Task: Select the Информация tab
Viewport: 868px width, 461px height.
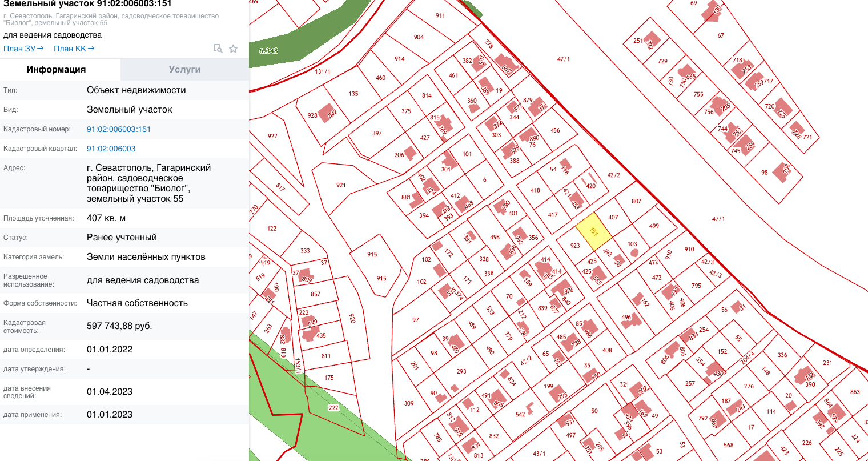Action: [x=56, y=69]
